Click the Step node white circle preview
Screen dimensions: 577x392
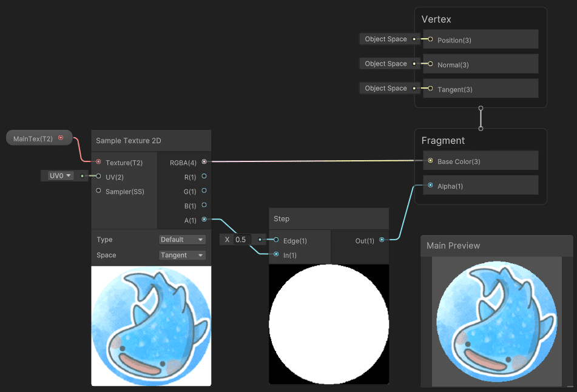pyautogui.click(x=329, y=324)
